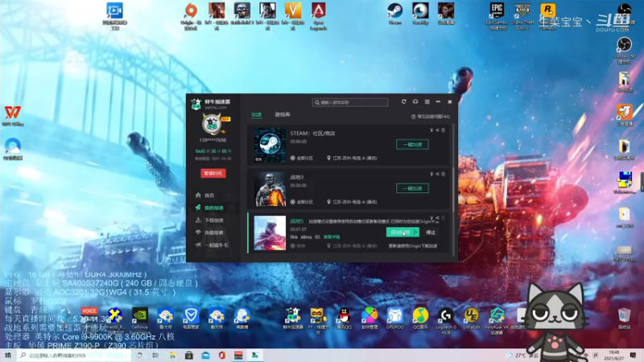Open Grand Theft Auto V desktop shortcut

[522, 16]
